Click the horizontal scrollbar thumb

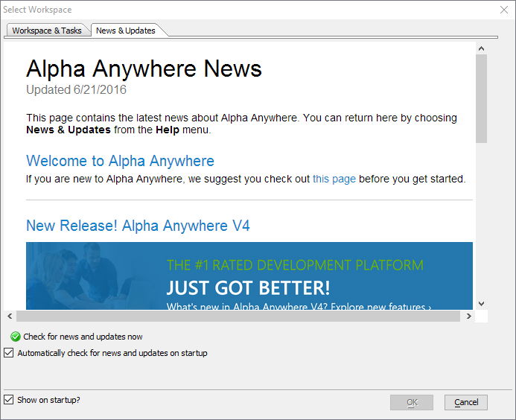[238, 316]
